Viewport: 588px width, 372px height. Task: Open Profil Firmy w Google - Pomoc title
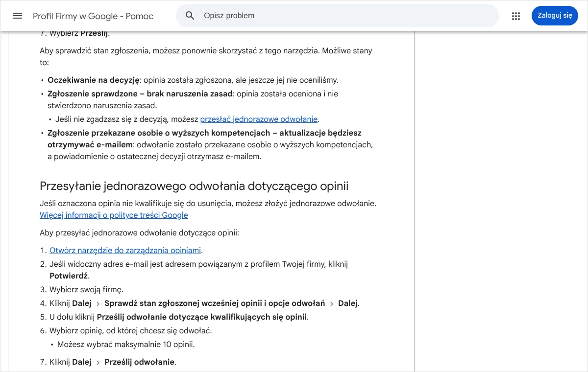93,16
